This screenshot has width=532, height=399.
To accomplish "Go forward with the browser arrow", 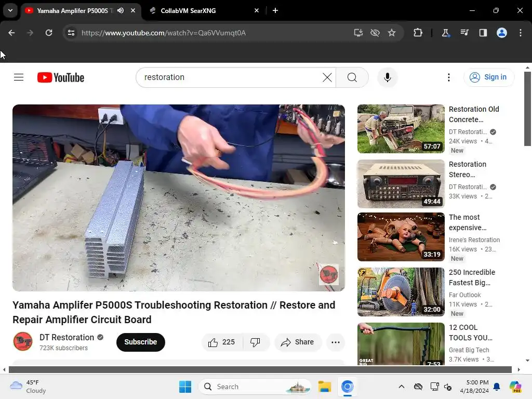I will (x=30, y=33).
